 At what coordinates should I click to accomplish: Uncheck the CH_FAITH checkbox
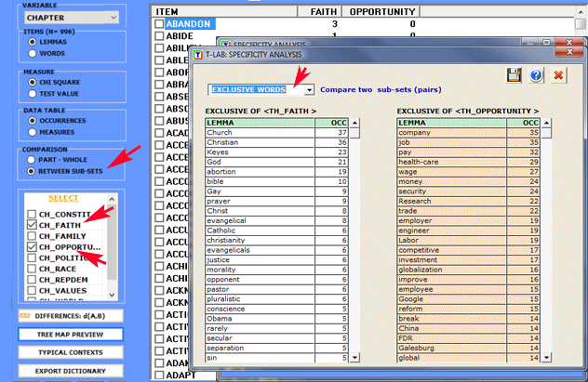coord(32,225)
